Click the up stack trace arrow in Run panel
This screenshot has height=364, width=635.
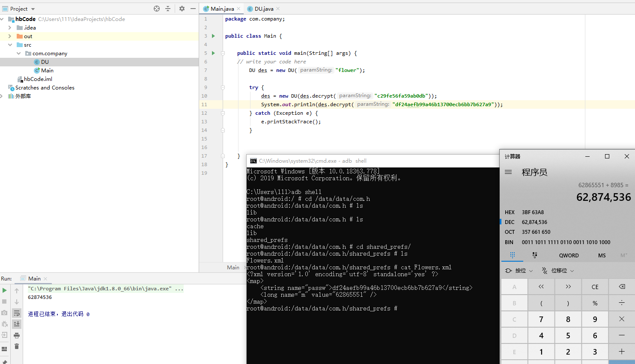tap(17, 290)
